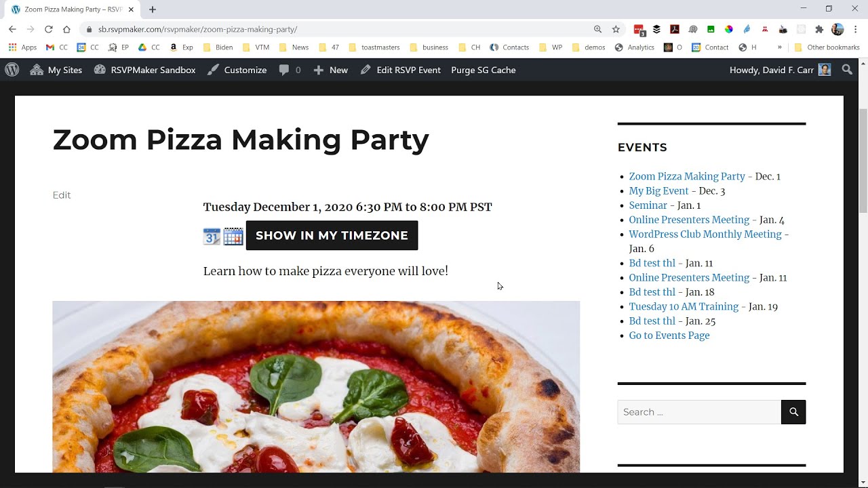Click the zoom magnifier icon in address bar

597,29
